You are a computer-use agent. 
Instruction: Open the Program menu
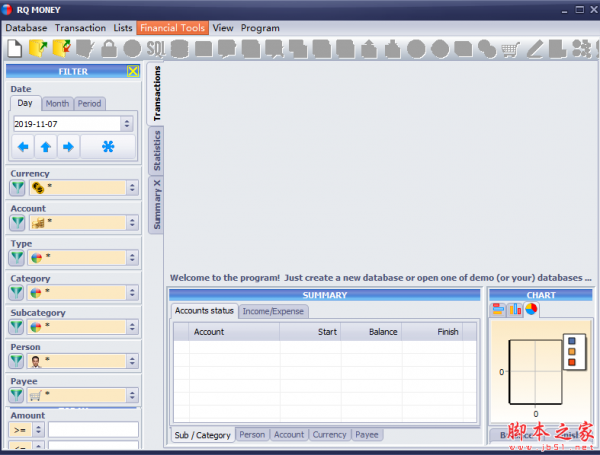pos(260,28)
